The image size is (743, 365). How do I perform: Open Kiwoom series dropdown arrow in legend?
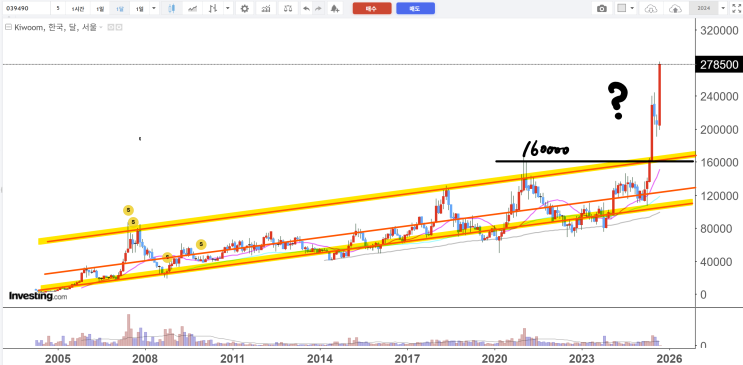pyautogui.click(x=101, y=28)
